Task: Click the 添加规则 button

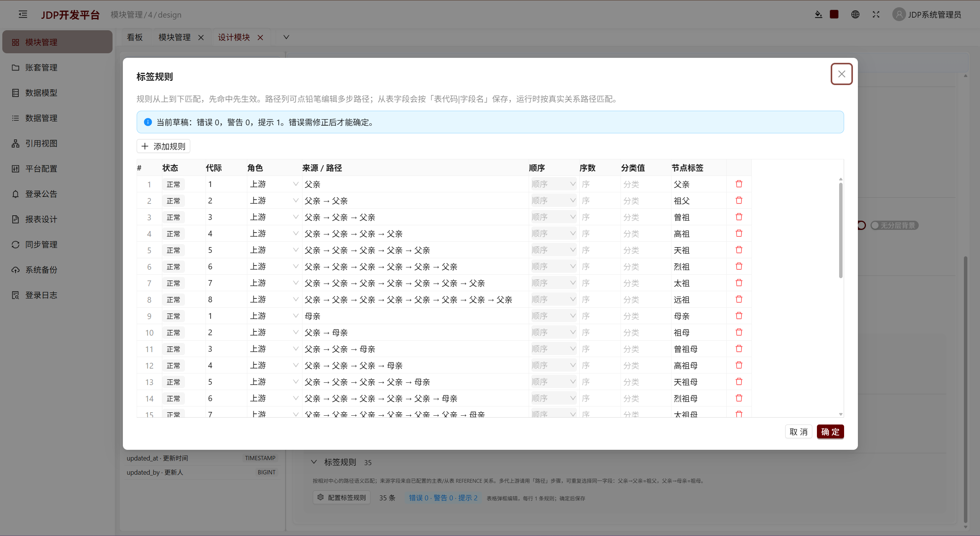Action: pyautogui.click(x=163, y=146)
